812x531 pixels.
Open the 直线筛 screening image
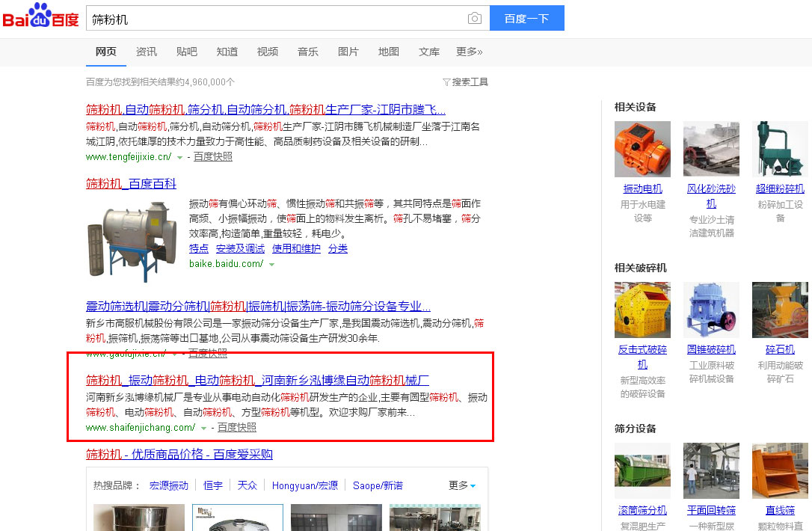click(780, 470)
